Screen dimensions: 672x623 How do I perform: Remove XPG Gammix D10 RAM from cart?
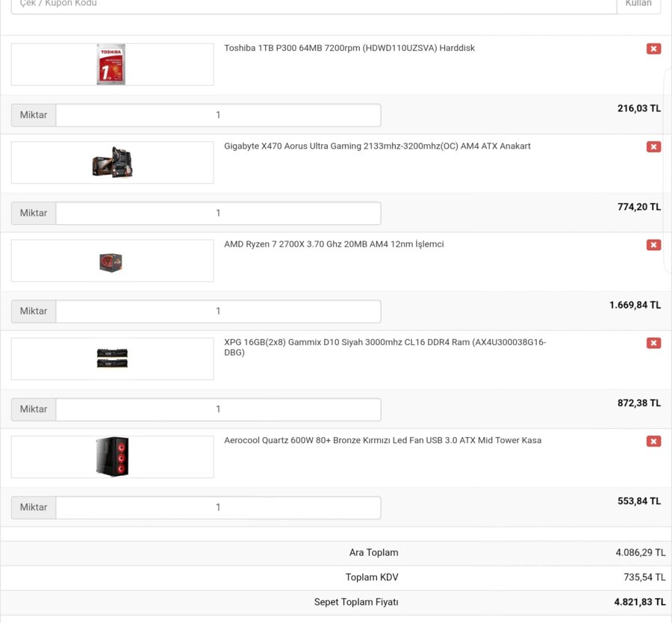tap(653, 343)
